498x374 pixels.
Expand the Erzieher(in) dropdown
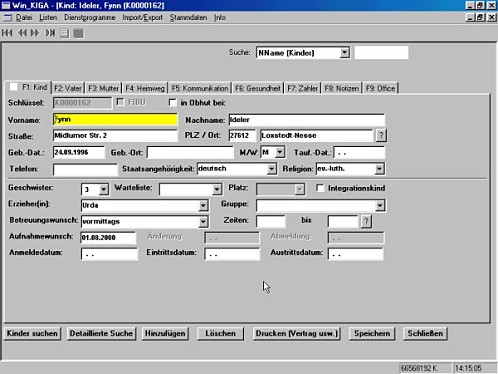(203, 205)
